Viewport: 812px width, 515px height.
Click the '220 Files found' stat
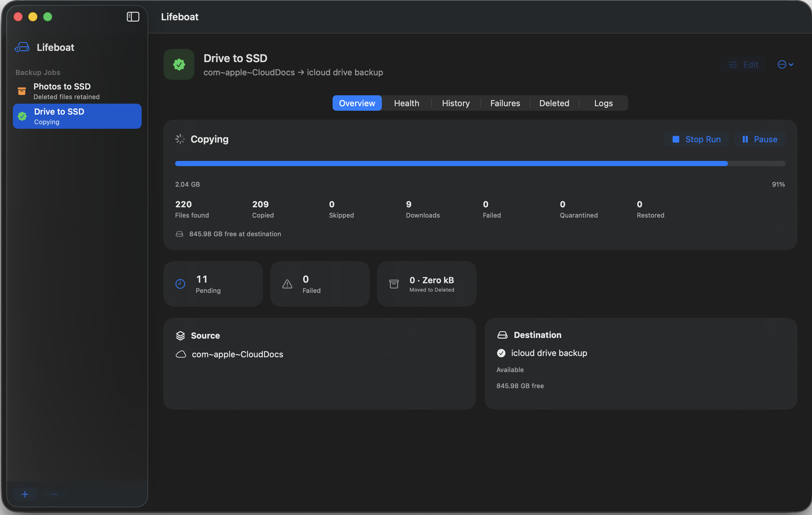pos(192,209)
